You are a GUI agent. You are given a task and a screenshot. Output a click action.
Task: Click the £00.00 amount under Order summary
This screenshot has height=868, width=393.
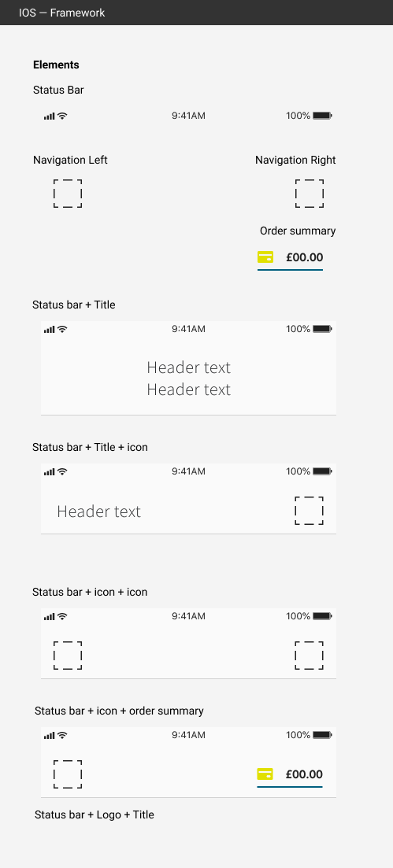[304, 257]
